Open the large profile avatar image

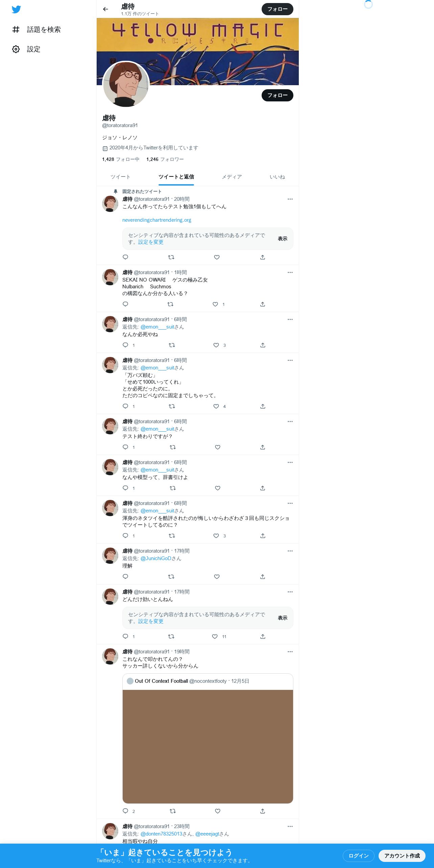pos(126,84)
